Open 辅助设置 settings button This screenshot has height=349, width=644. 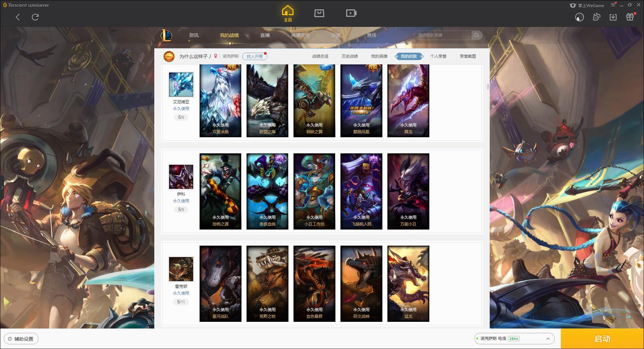click(21, 339)
